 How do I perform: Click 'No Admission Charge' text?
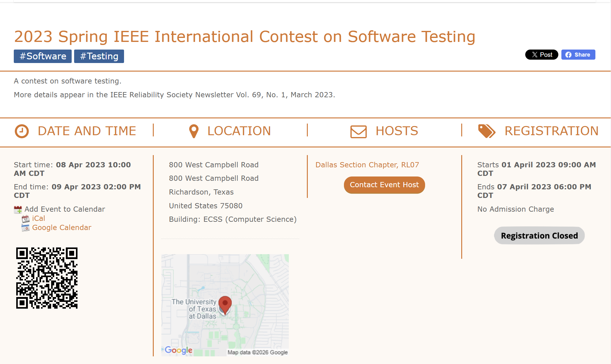click(x=515, y=209)
